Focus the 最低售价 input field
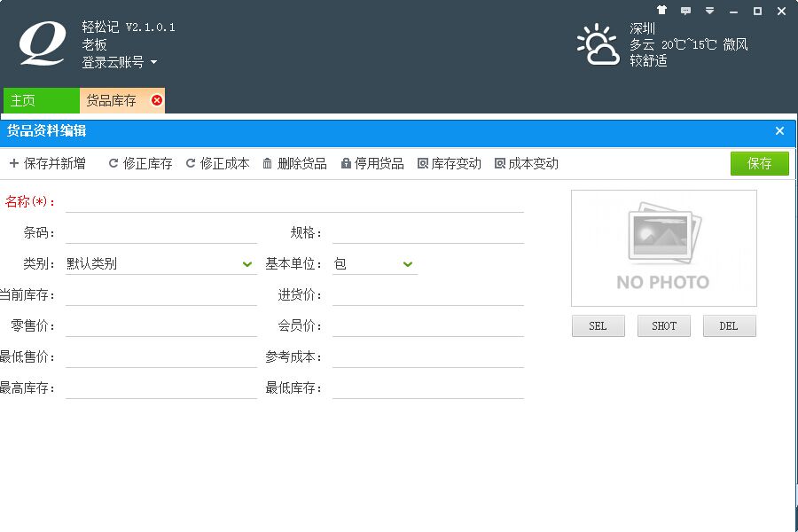Viewport: 798px width, 532px height. click(161, 356)
